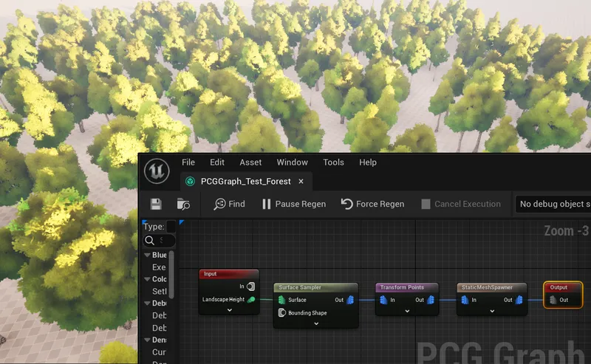Collapse the Deb category in palette

[x=147, y=303]
